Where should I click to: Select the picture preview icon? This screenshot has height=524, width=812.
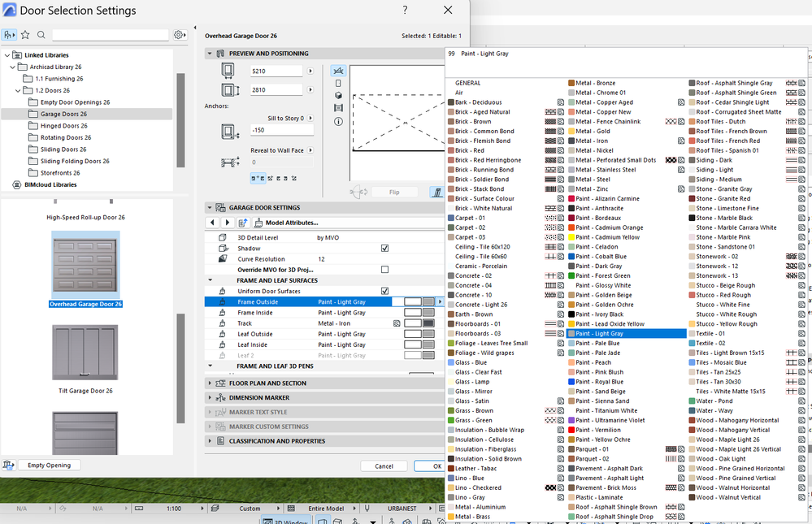[x=338, y=108]
